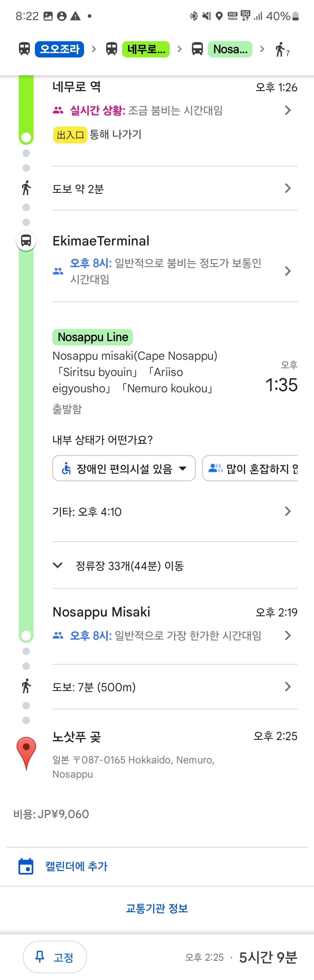Tap the yellow 出入口 exit badge
This screenshot has height=980, width=314.
click(x=70, y=135)
